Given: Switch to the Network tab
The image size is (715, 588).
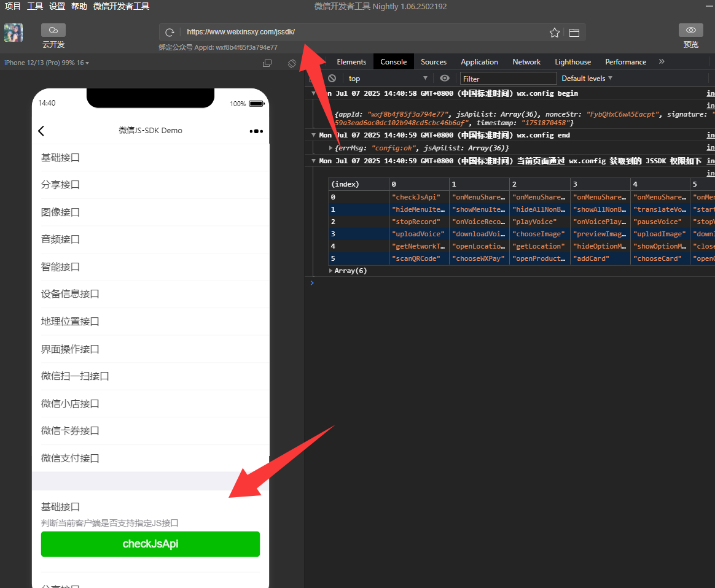Looking at the screenshot, I should [526, 62].
